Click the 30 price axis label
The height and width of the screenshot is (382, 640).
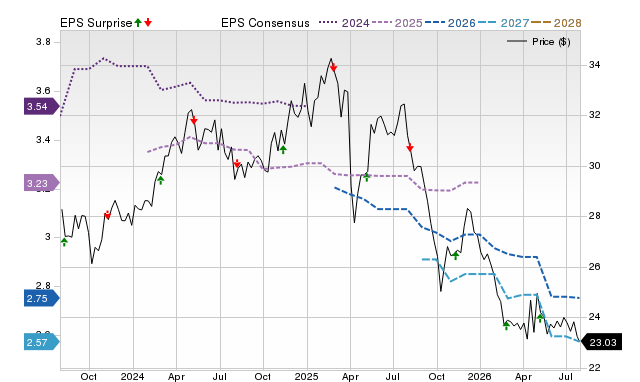coord(594,166)
